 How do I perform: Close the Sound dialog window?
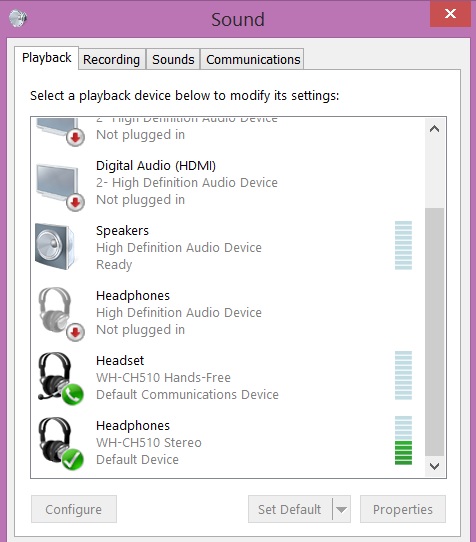click(x=450, y=14)
